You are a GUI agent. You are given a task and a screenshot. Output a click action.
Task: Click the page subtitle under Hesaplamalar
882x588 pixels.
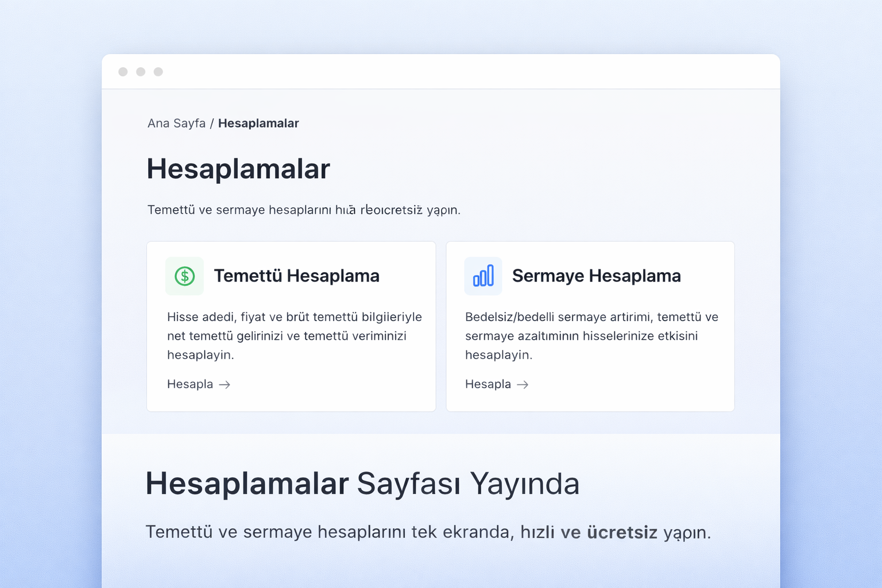304,210
